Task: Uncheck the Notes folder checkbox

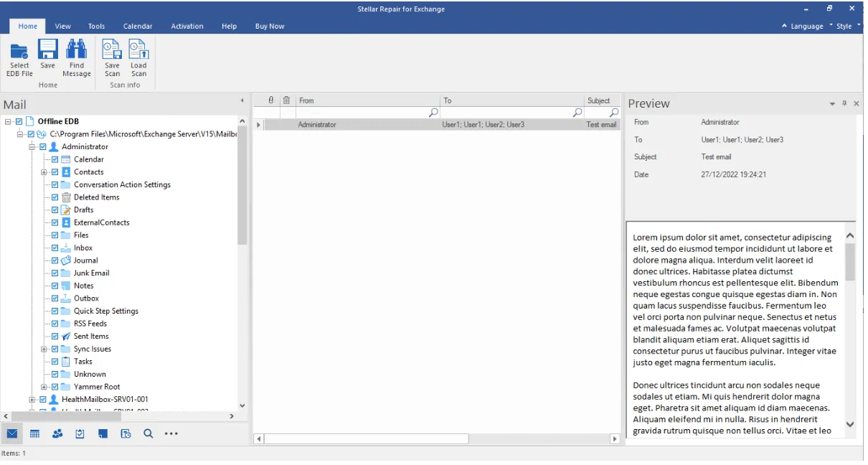Action: click(55, 286)
